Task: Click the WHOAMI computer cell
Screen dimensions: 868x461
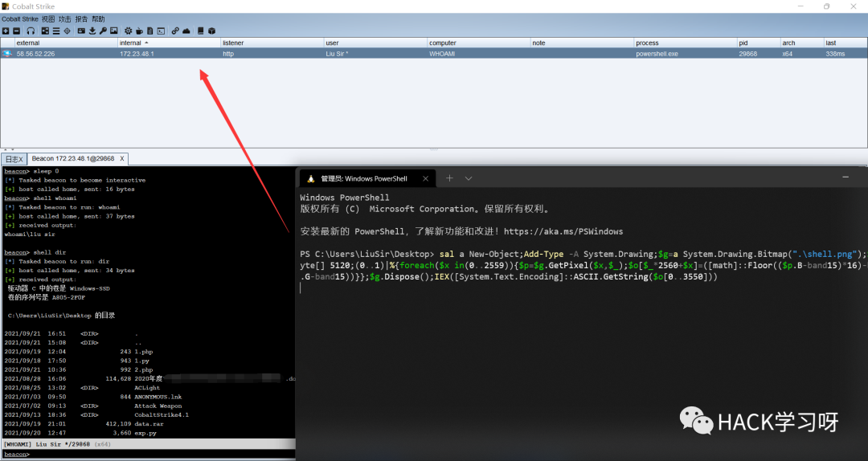Action: click(x=442, y=54)
